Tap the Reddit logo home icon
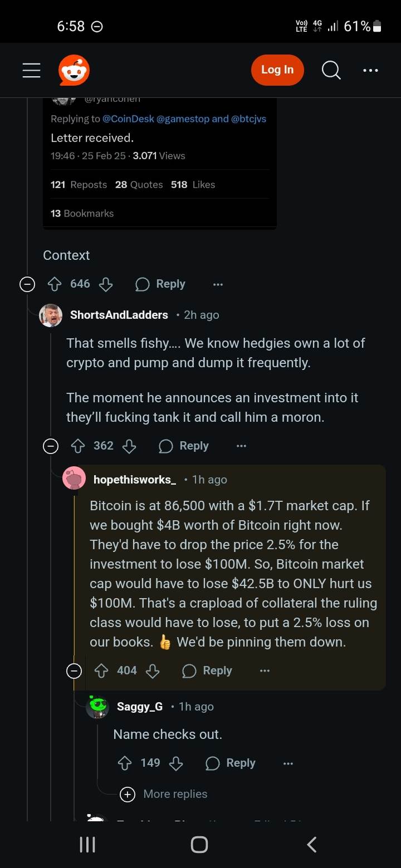401x868 pixels. [x=74, y=70]
